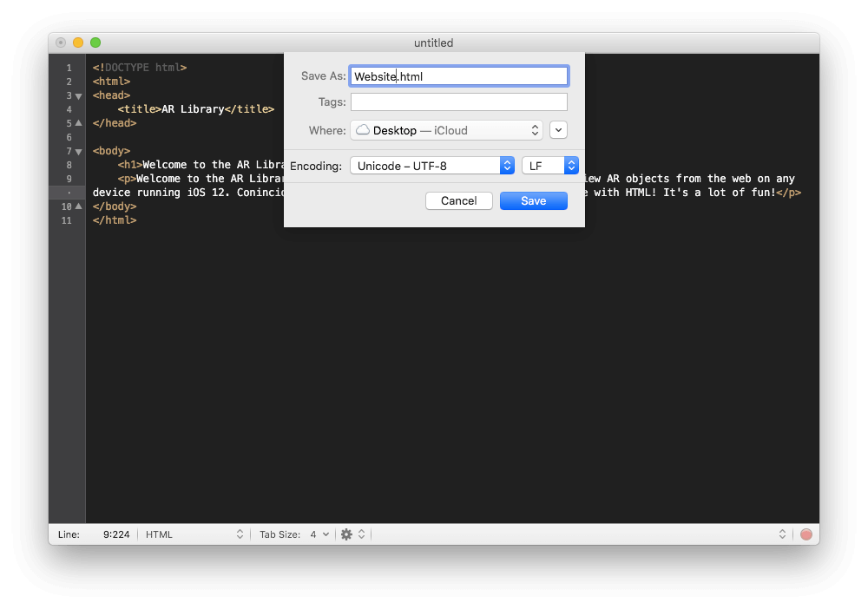868x609 pixels.
Task: Click in the Tags input field
Action: pos(458,102)
